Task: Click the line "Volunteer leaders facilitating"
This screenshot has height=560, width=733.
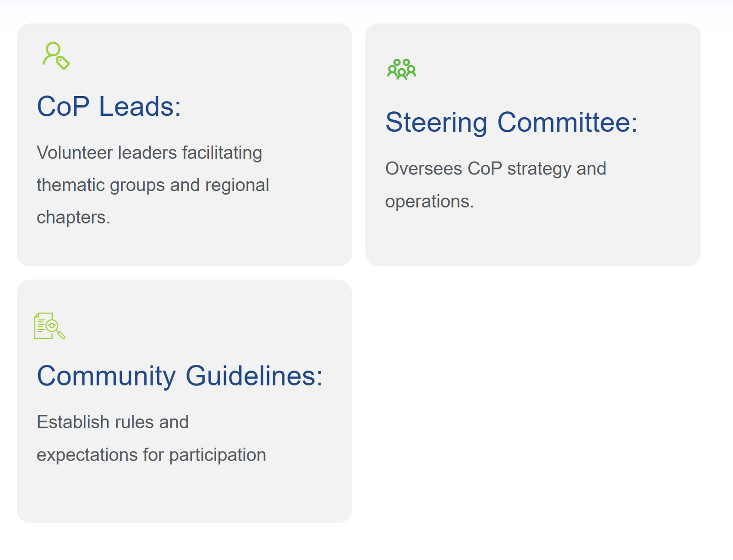Action: pyautogui.click(x=149, y=152)
